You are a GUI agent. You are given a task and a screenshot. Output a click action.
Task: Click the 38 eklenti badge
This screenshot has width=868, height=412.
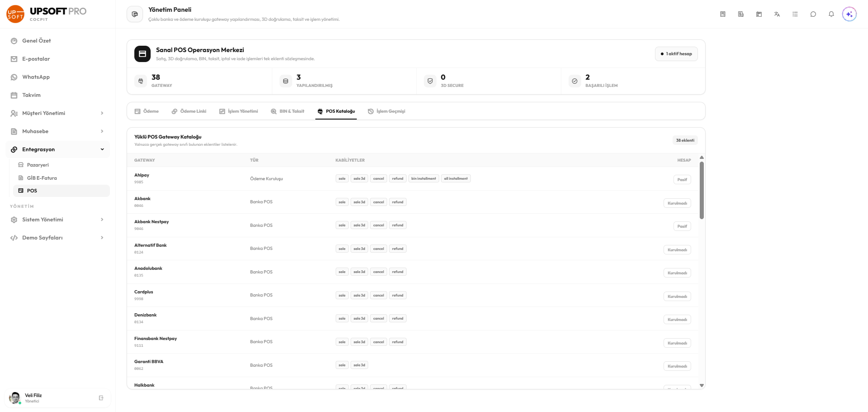[685, 140]
